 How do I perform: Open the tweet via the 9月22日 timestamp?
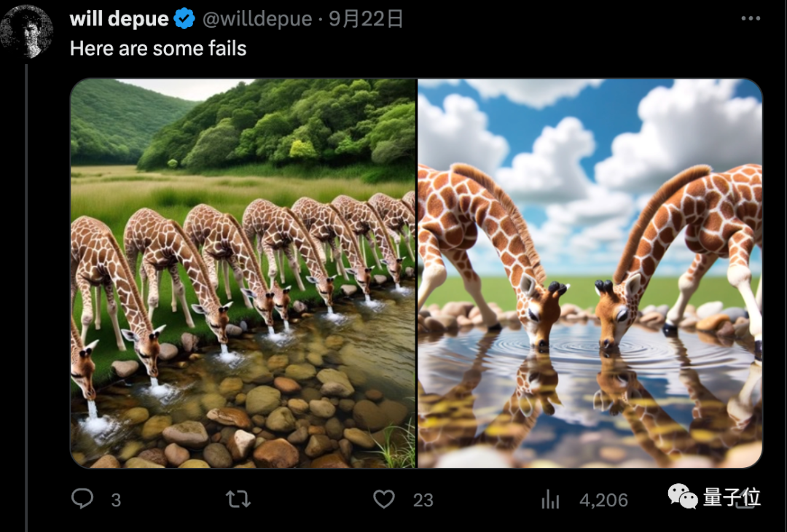coord(364,20)
